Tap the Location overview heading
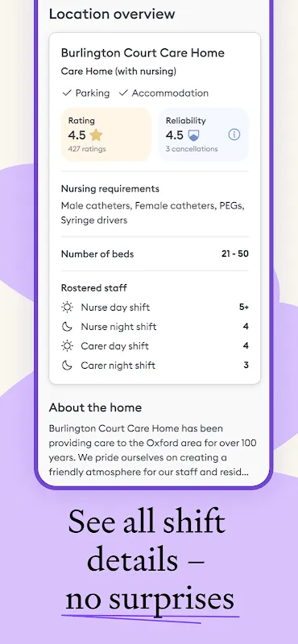This screenshot has width=298, height=644. coord(112,14)
